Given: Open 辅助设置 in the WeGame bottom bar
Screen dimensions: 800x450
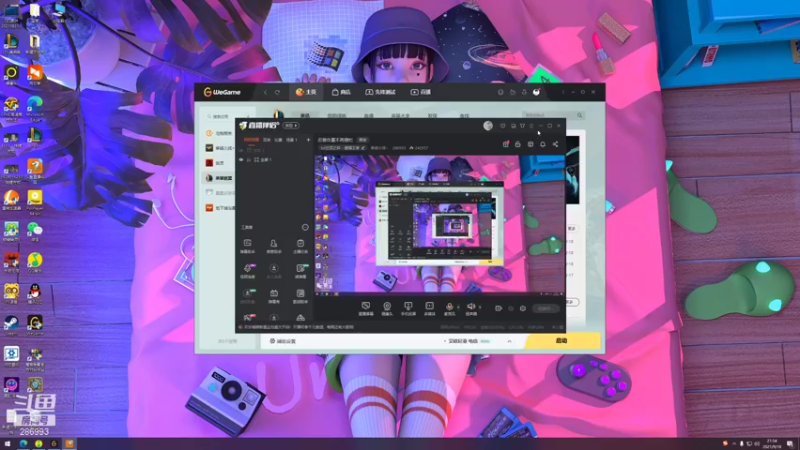Looking at the screenshot, I should tap(283, 341).
